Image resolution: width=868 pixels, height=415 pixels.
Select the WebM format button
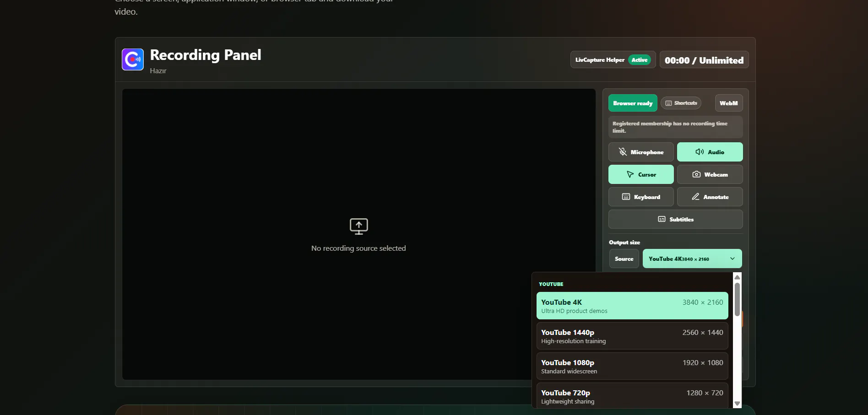click(728, 103)
